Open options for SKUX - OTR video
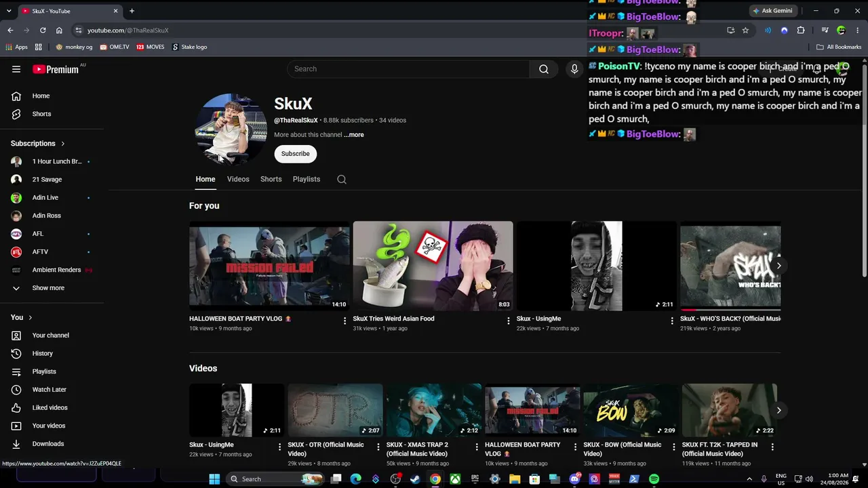Image resolution: width=868 pixels, height=488 pixels. (378, 447)
